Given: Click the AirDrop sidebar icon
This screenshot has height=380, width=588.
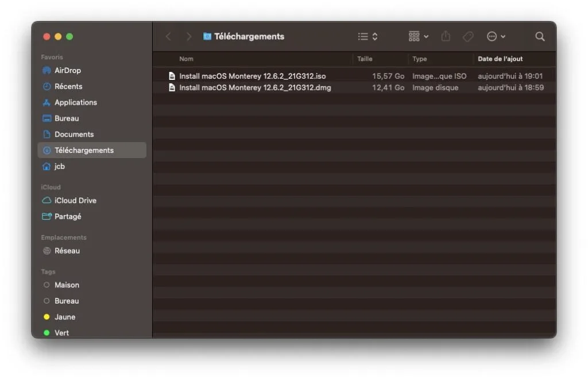Looking at the screenshot, I should point(47,70).
